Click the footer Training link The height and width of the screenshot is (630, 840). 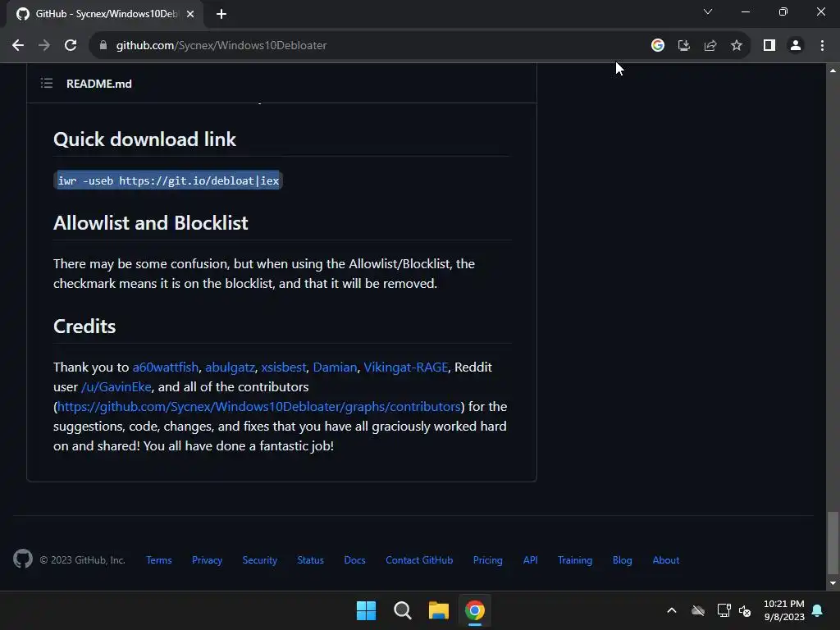tap(575, 559)
